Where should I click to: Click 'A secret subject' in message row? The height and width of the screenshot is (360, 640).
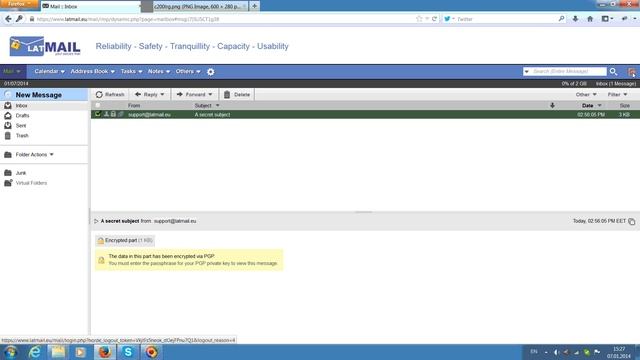coord(212,115)
